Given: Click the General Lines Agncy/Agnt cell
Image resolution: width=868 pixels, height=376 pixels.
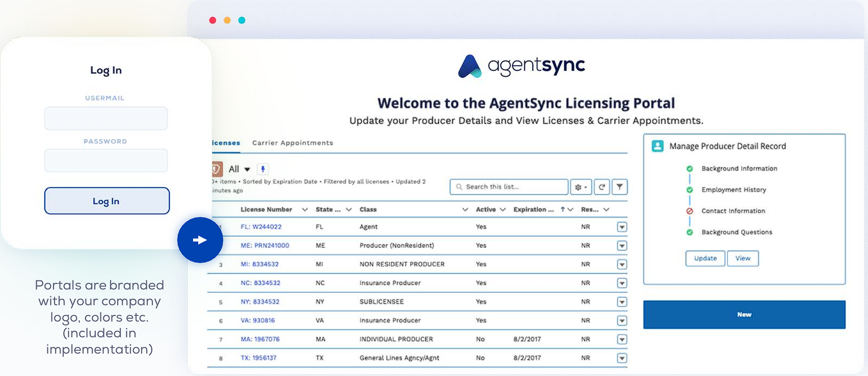Looking at the screenshot, I should [x=399, y=358].
